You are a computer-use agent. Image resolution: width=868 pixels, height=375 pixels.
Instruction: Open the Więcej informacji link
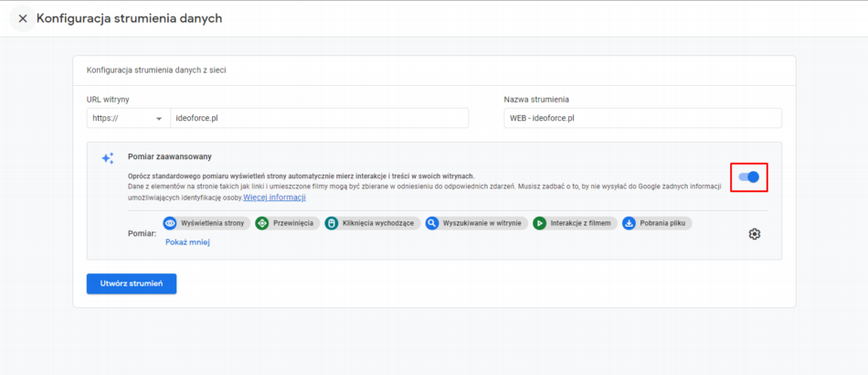click(x=274, y=197)
